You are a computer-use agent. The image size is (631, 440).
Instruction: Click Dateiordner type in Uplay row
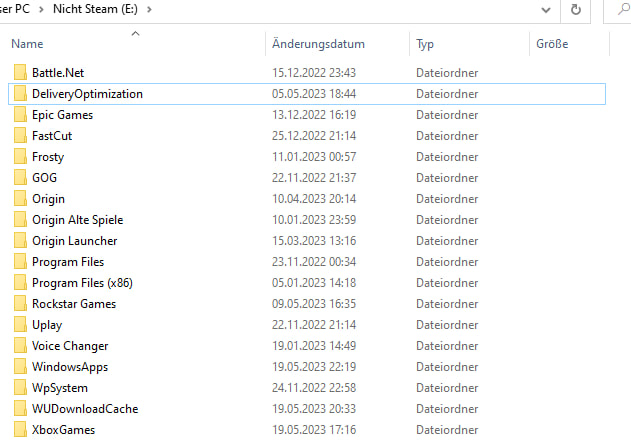447,324
